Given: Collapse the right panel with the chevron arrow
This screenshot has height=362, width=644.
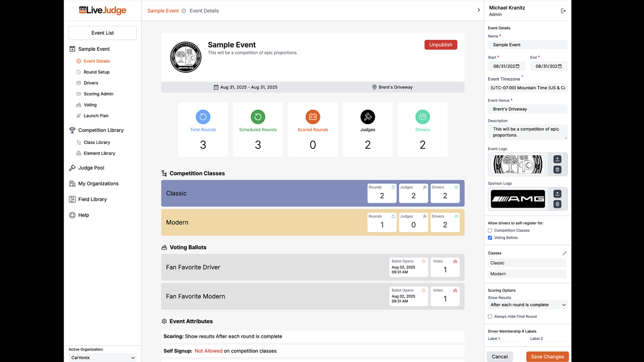Looking at the screenshot, I should click(479, 10).
